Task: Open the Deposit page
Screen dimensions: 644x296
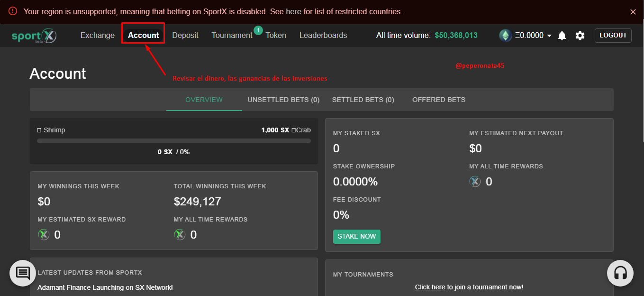Action: pyautogui.click(x=185, y=35)
